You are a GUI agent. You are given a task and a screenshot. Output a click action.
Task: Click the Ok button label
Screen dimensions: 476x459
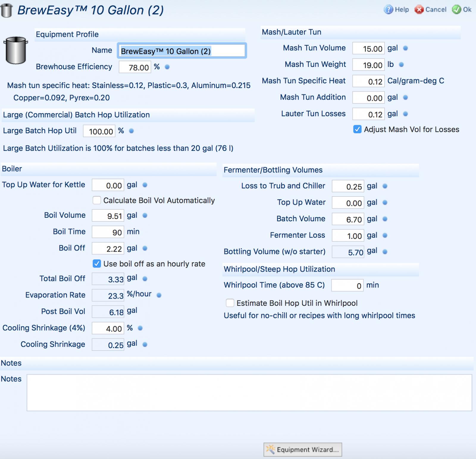[467, 10]
